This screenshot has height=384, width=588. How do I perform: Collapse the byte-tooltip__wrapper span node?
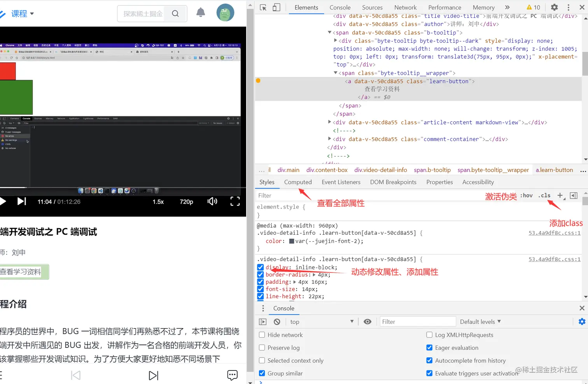click(x=336, y=73)
